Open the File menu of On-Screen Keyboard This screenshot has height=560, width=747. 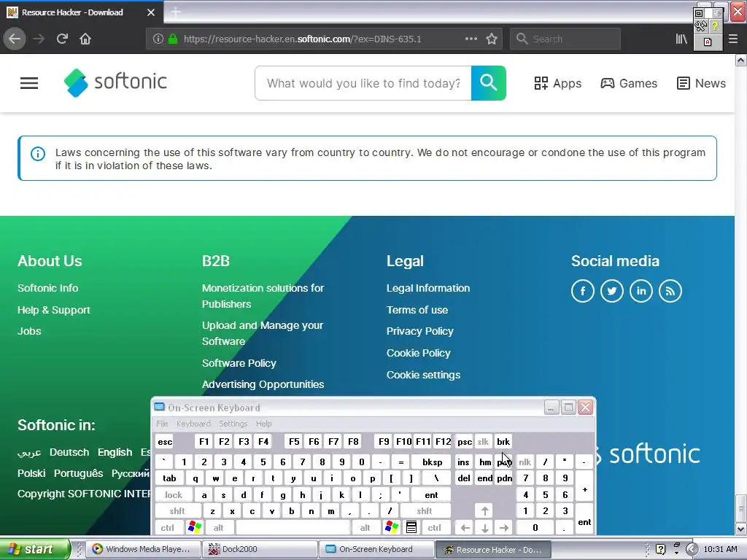(x=162, y=424)
